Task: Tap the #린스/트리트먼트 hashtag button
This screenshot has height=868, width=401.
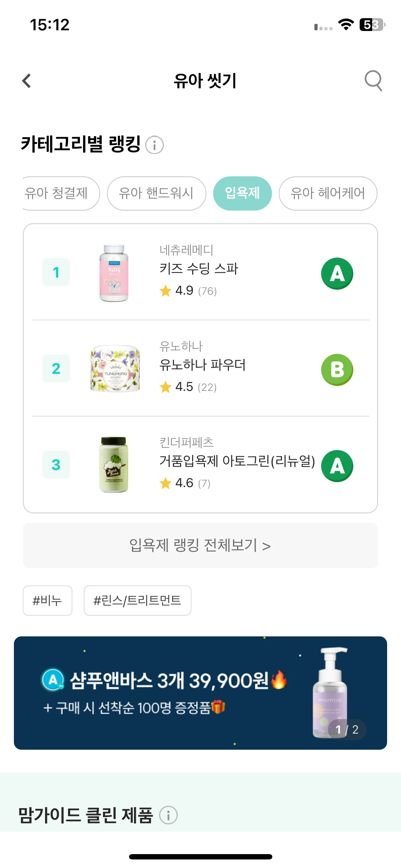Action: 137,600
